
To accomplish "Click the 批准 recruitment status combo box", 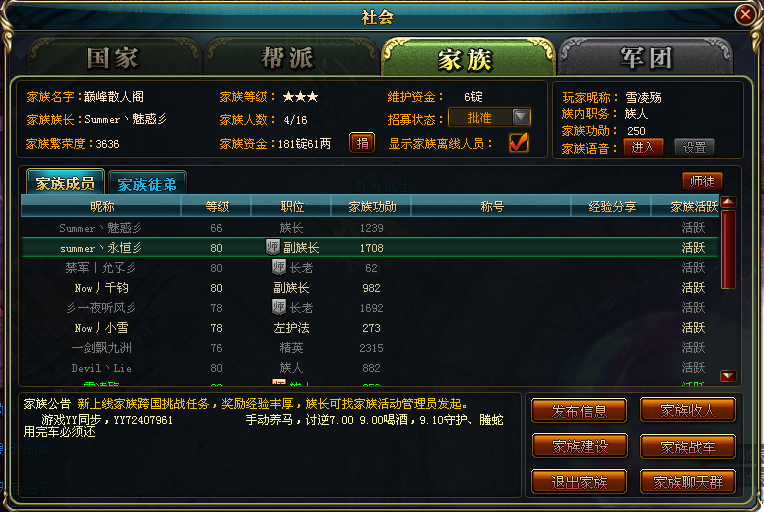I will coord(489,117).
